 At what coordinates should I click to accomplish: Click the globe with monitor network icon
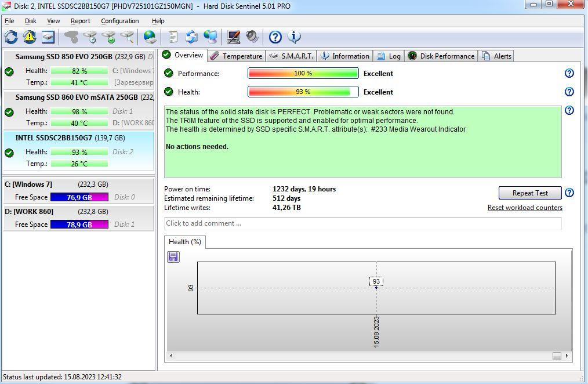(210, 37)
